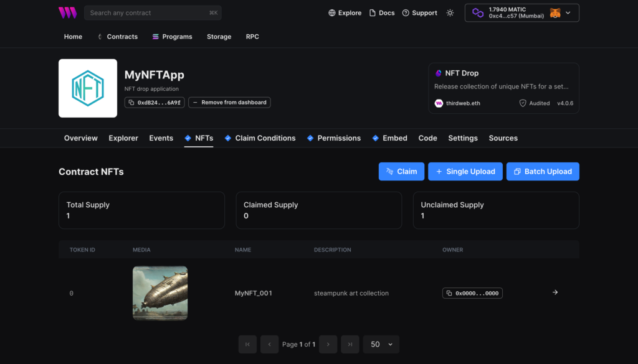The image size is (638, 364).
Task: Click the Single Upload button
Action: click(x=465, y=172)
